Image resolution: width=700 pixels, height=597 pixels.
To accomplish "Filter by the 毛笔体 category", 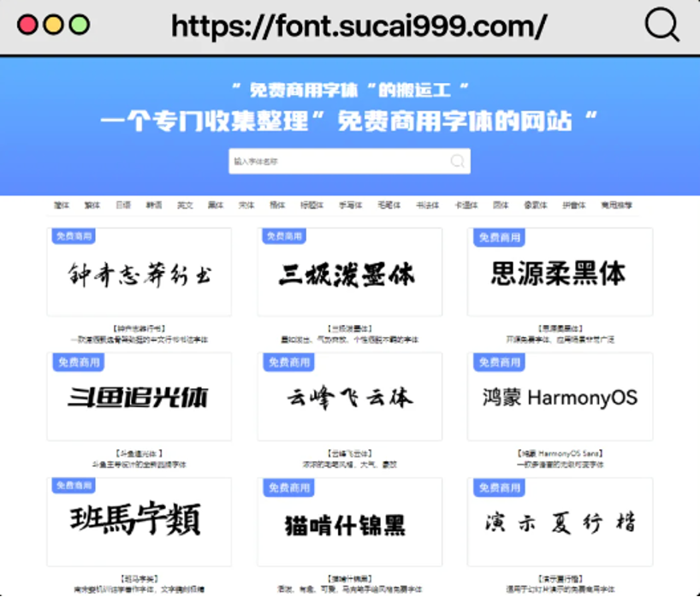I will point(389,205).
